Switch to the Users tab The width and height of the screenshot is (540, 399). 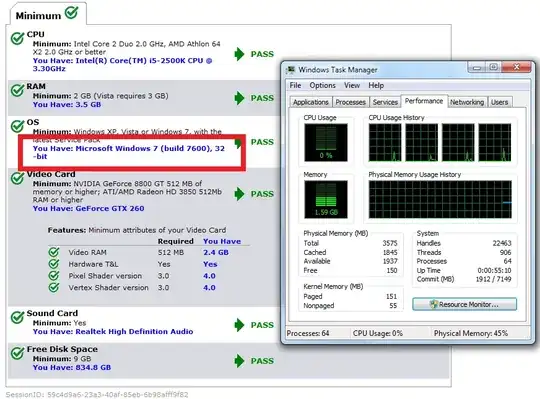[x=499, y=102]
